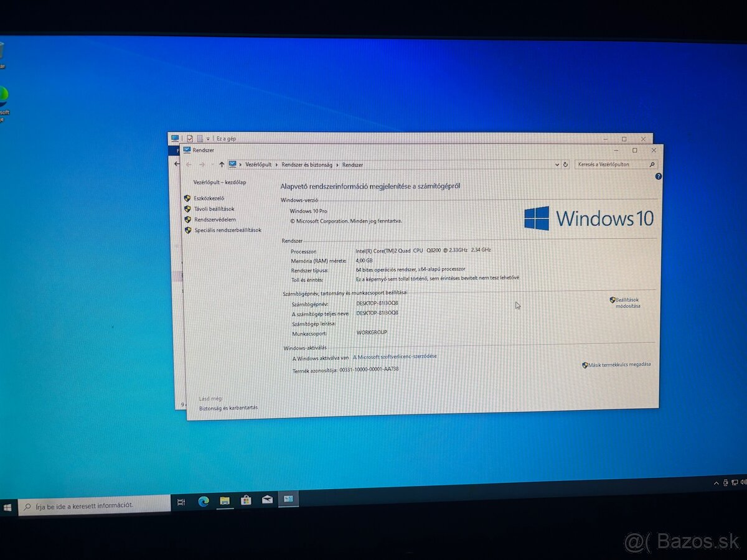Open Rendszervédelem link

pyautogui.click(x=215, y=220)
